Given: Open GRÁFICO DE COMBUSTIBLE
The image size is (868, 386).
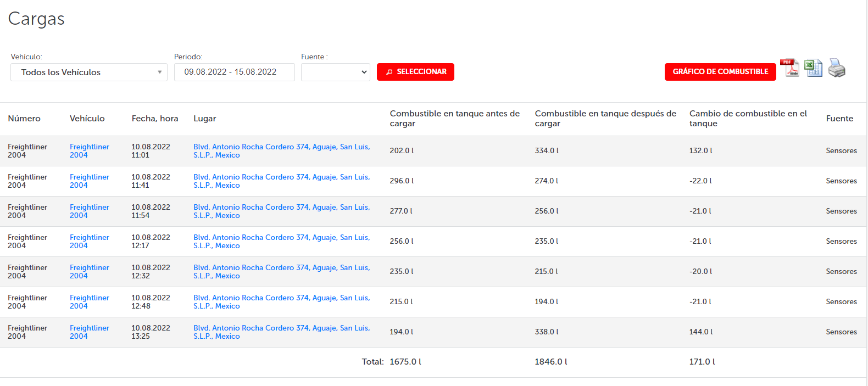Looking at the screenshot, I should 720,72.
